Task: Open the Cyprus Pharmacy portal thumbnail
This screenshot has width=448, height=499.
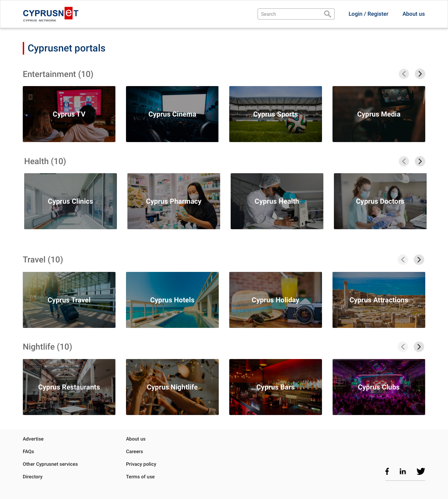Action: point(174,201)
